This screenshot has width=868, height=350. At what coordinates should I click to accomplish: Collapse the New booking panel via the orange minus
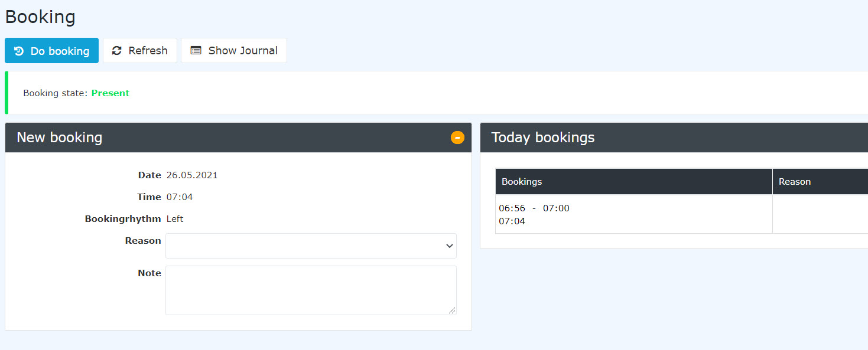pyautogui.click(x=457, y=138)
